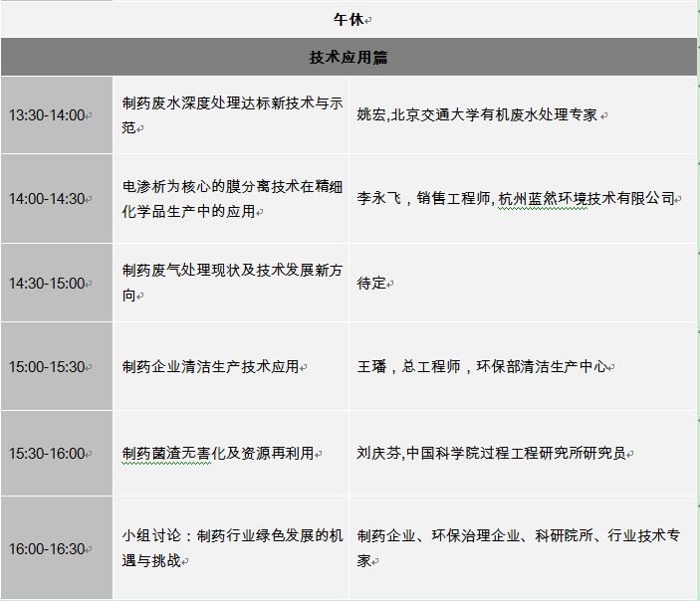Click the 制药废气处理现状 topic cell
The image size is (700, 601).
pos(231,283)
